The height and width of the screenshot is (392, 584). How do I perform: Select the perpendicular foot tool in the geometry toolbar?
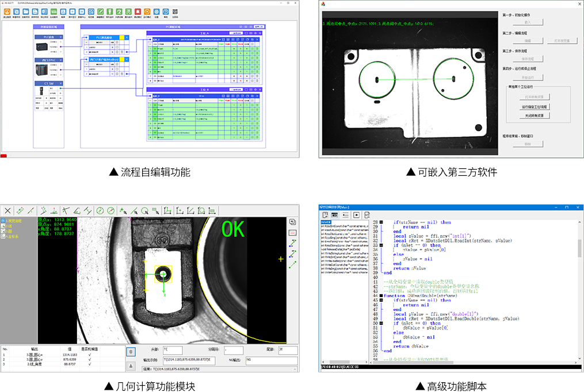tap(55, 211)
